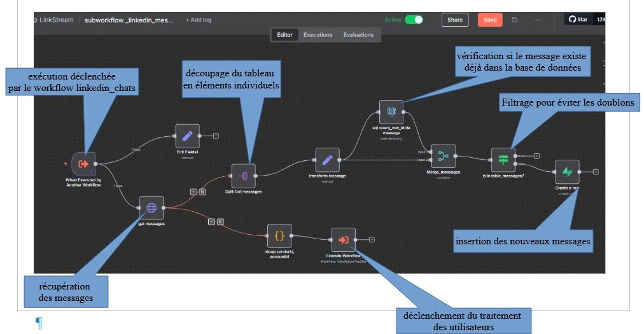Click the Share button

pyautogui.click(x=455, y=20)
